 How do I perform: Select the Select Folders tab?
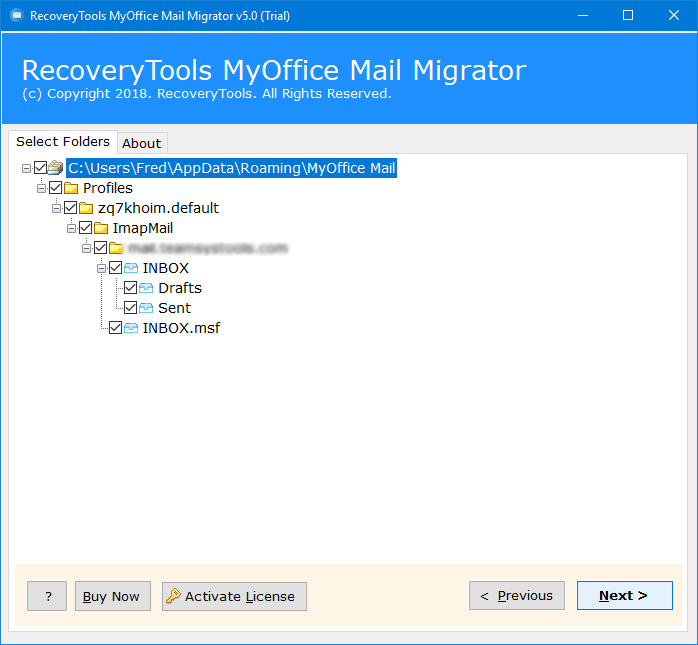tap(63, 142)
